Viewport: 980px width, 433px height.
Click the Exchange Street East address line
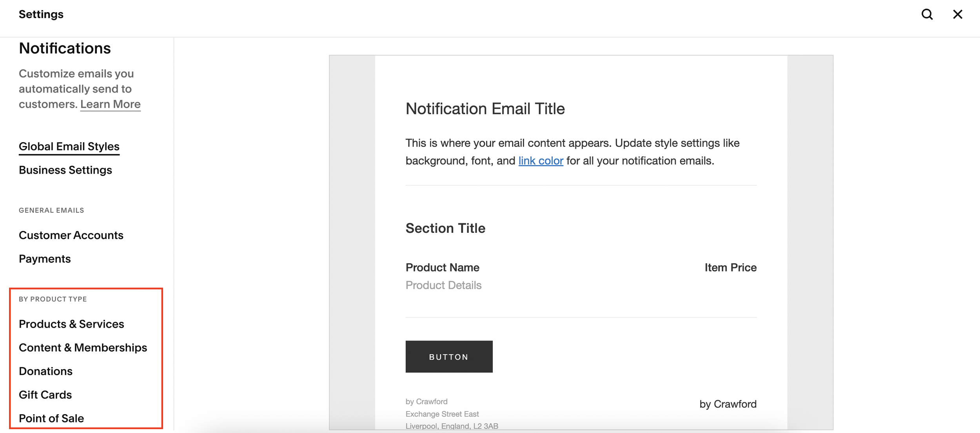pyautogui.click(x=442, y=414)
